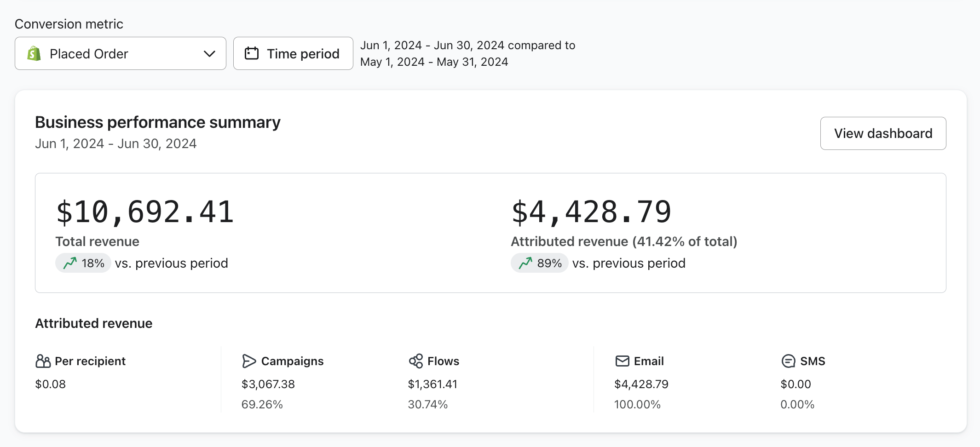This screenshot has width=980, height=447.
Task: Expand the dropdown chevron next to Placed Order
Action: pyautogui.click(x=209, y=54)
